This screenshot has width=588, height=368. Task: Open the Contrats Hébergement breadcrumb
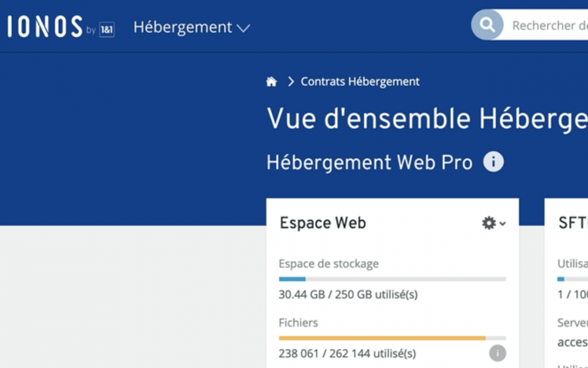pos(359,81)
